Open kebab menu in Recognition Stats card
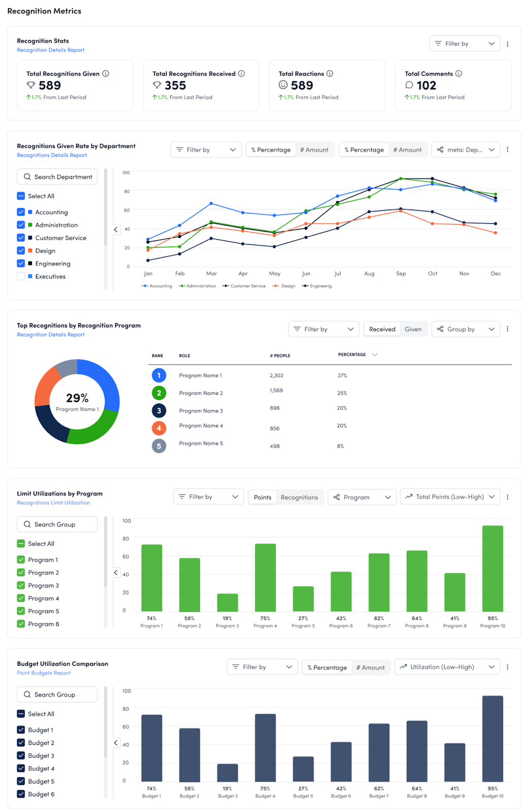526x812 pixels. tap(507, 44)
